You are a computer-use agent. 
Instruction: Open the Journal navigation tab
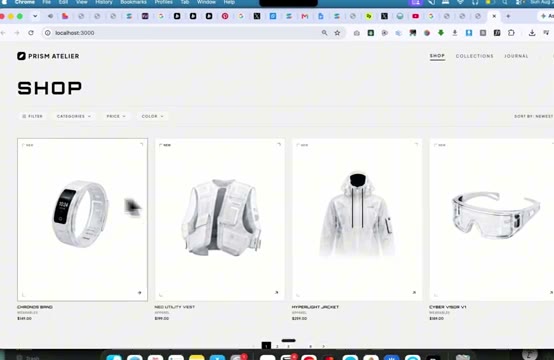coord(516,56)
